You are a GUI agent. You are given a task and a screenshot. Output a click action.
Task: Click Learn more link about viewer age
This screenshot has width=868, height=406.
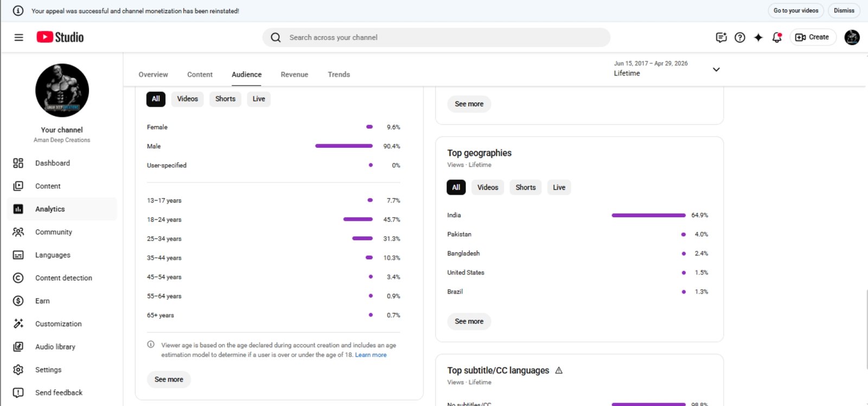[x=371, y=355]
